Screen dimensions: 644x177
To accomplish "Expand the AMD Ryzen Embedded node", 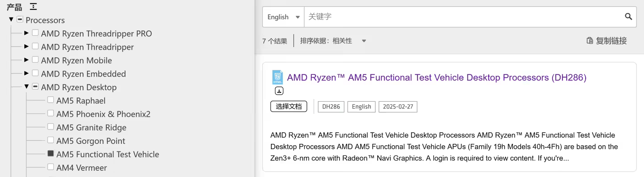I will click(26, 73).
